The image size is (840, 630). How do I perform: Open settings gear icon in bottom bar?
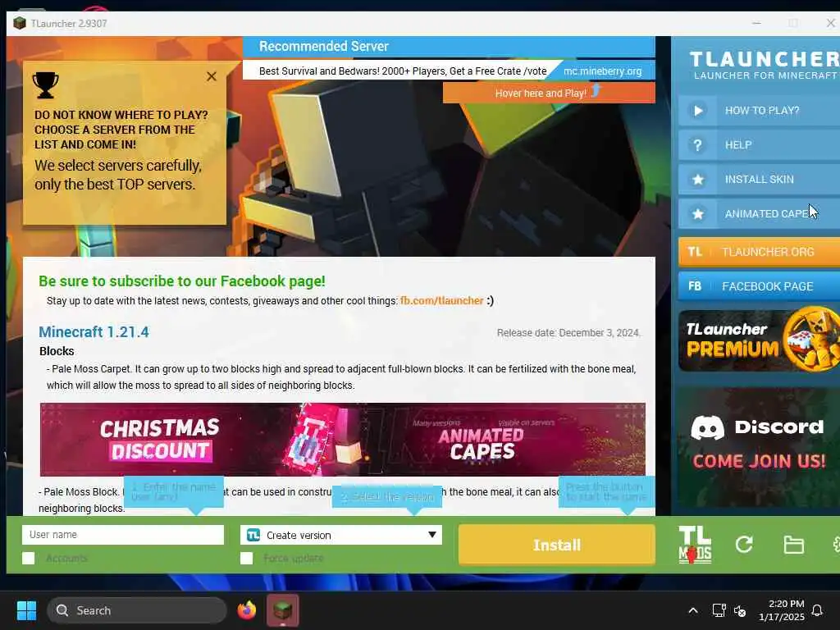click(836, 545)
